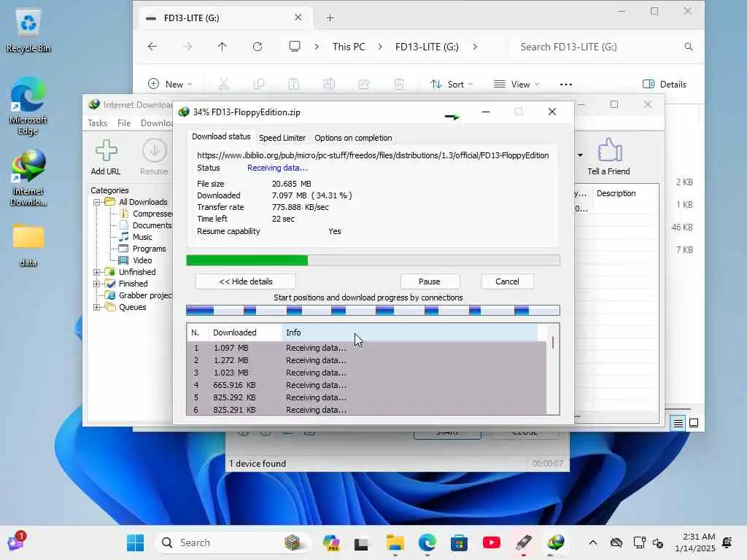Open File Explorer from taskbar
The width and height of the screenshot is (747, 560).
[395, 542]
